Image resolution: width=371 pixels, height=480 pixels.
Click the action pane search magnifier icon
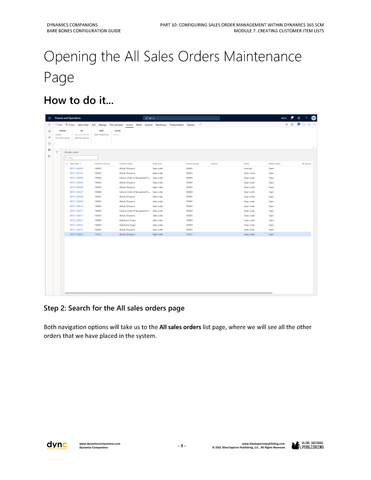point(200,125)
